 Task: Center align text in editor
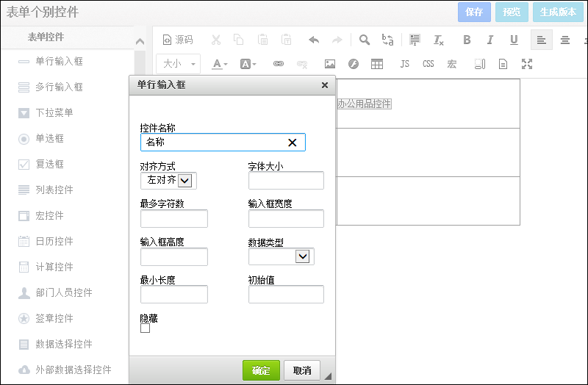(x=564, y=40)
